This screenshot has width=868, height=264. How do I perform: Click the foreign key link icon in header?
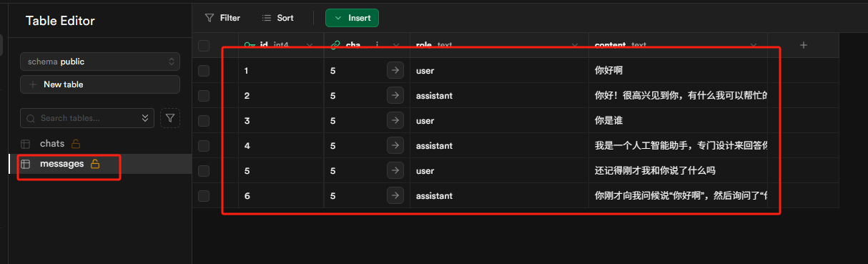click(335, 45)
